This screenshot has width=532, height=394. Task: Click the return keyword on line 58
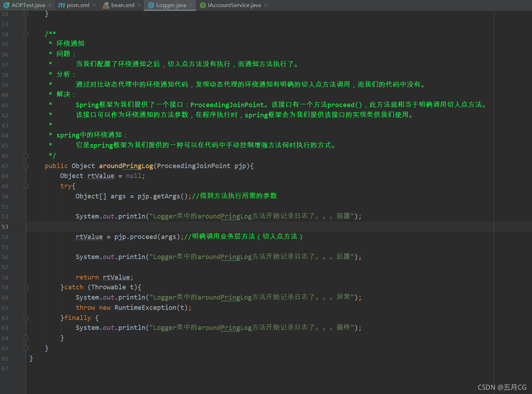(x=87, y=277)
